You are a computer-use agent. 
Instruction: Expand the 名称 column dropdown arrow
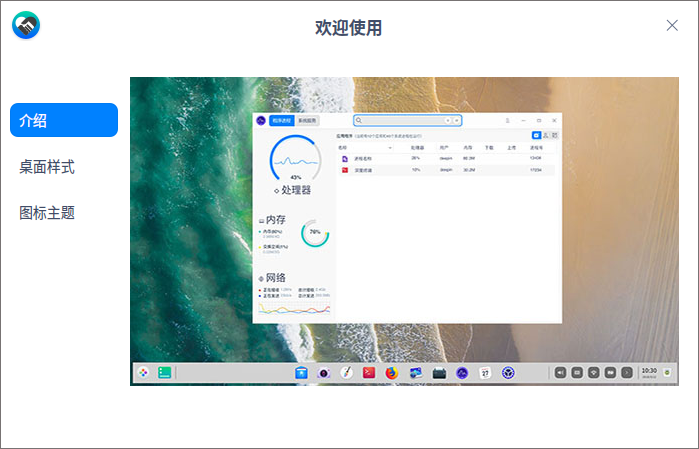tap(391, 146)
